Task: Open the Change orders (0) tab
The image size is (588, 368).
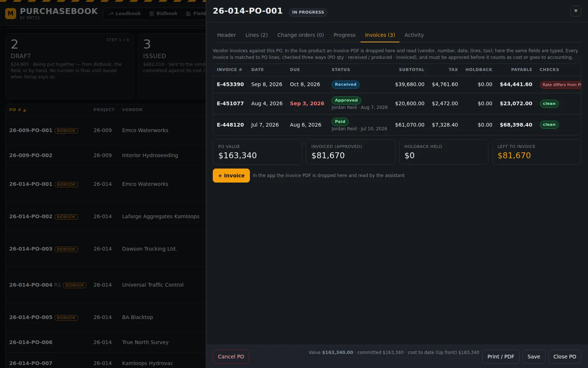Action: point(301,35)
